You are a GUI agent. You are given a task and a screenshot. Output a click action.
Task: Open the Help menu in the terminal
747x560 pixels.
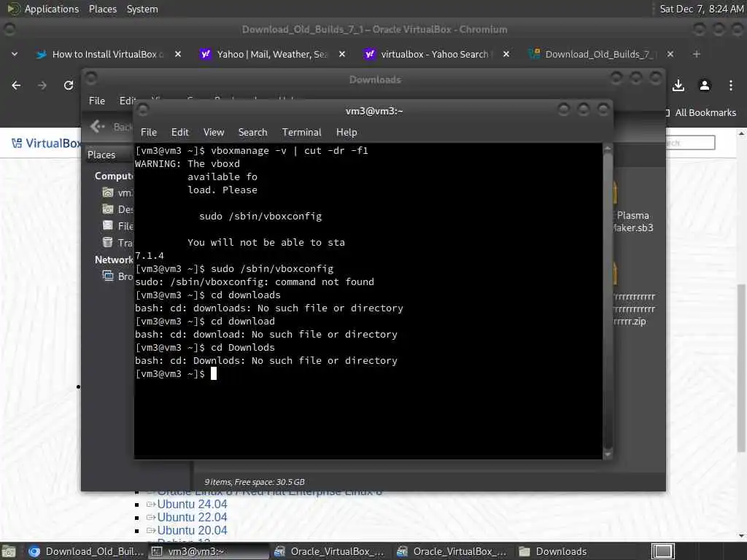(347, 133)
